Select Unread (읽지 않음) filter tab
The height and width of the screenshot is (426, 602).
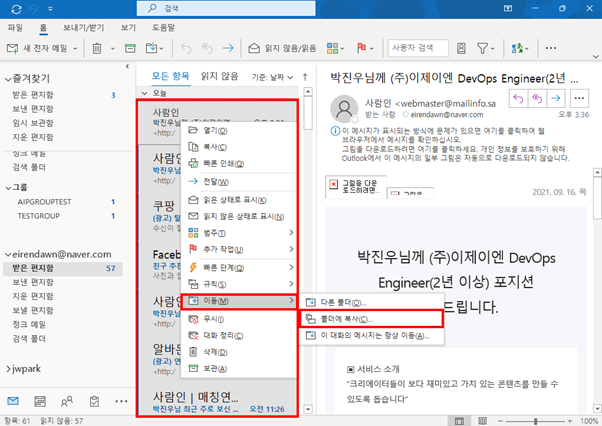[x=220, y=76]
